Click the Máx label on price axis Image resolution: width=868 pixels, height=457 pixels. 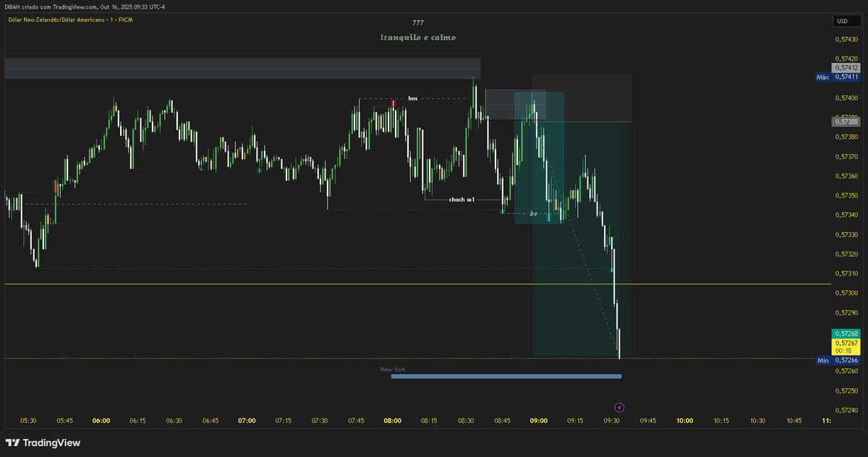click(822, 77)
